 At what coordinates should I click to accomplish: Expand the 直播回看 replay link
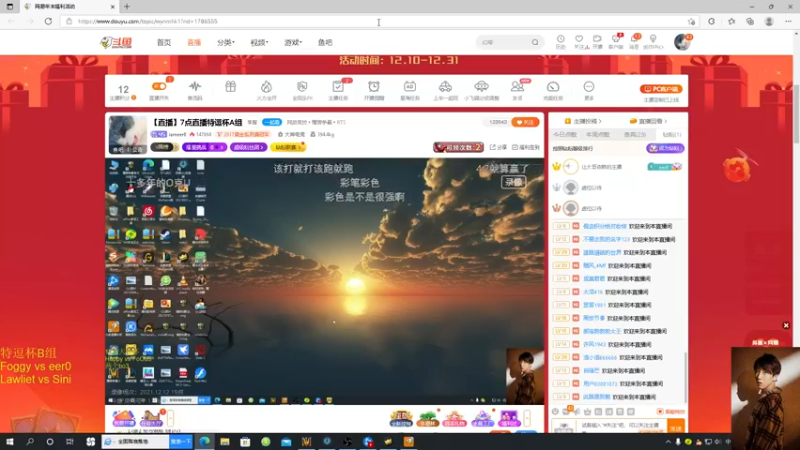pyautogui.click(x=648, y=121)
